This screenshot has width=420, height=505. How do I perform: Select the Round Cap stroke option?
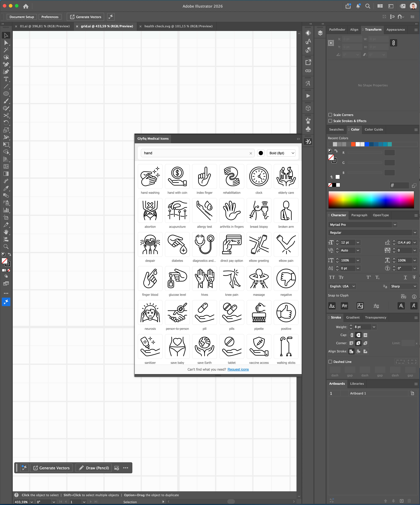pos(358,335)
